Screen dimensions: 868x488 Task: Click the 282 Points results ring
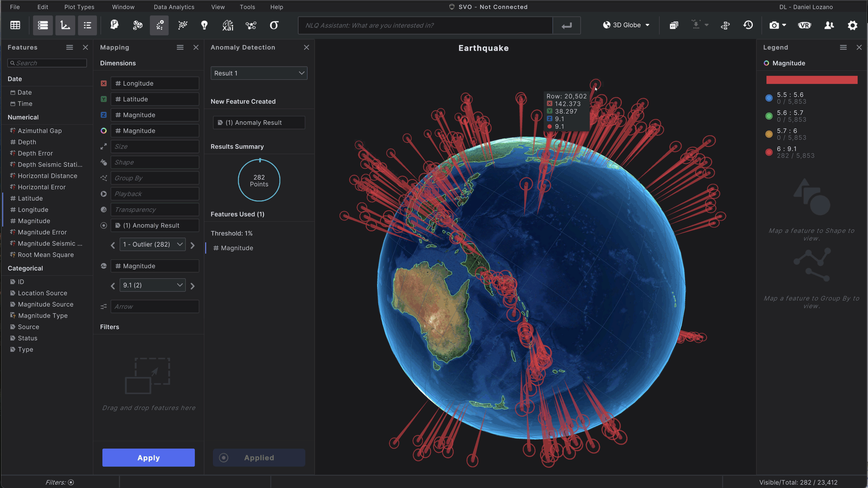[x=259, y=180]
